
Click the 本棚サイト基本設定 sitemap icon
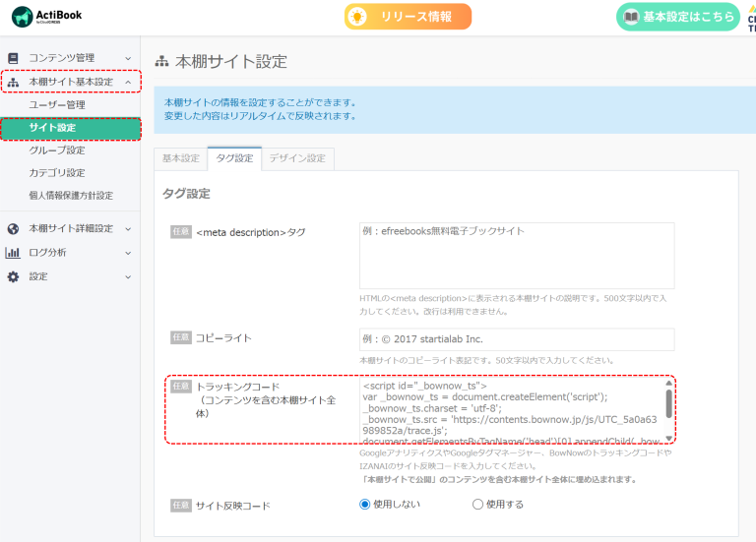tap(13, 82)
